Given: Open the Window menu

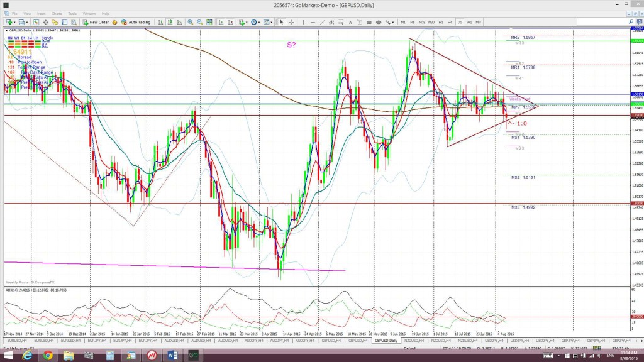Looking at the screenshot, I should click(x=89, y=14).
